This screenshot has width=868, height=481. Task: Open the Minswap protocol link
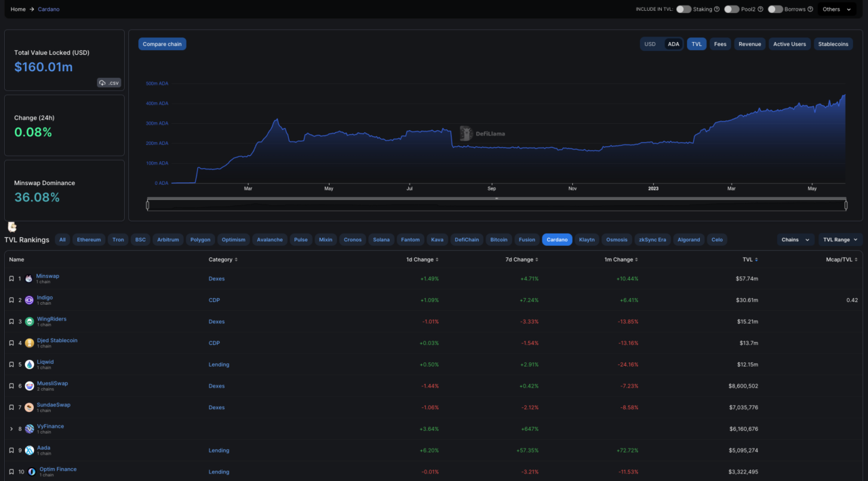pos(47,276)
